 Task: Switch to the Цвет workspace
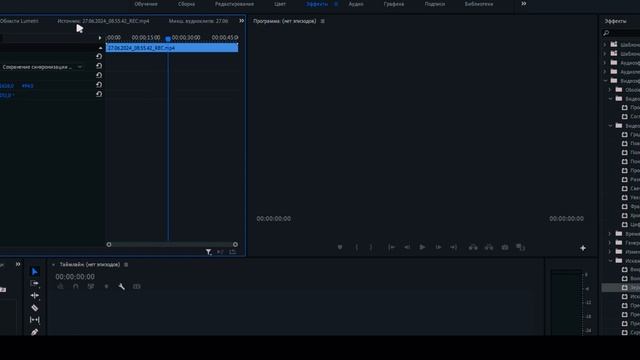click(x=280, y=4)
